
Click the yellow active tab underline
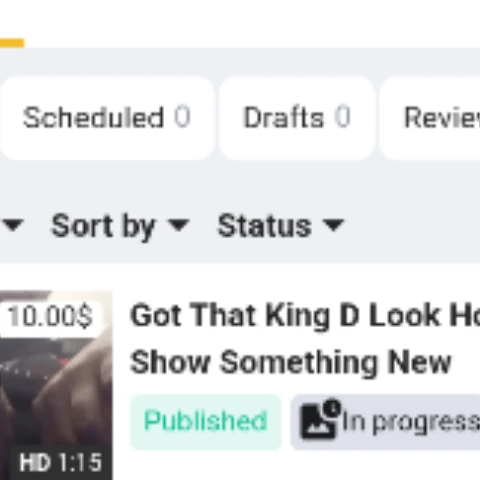click(x=12, y=43)
